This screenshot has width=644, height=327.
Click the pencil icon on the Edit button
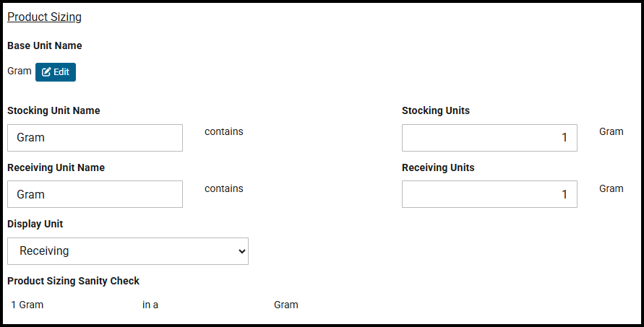click(46, 72)
